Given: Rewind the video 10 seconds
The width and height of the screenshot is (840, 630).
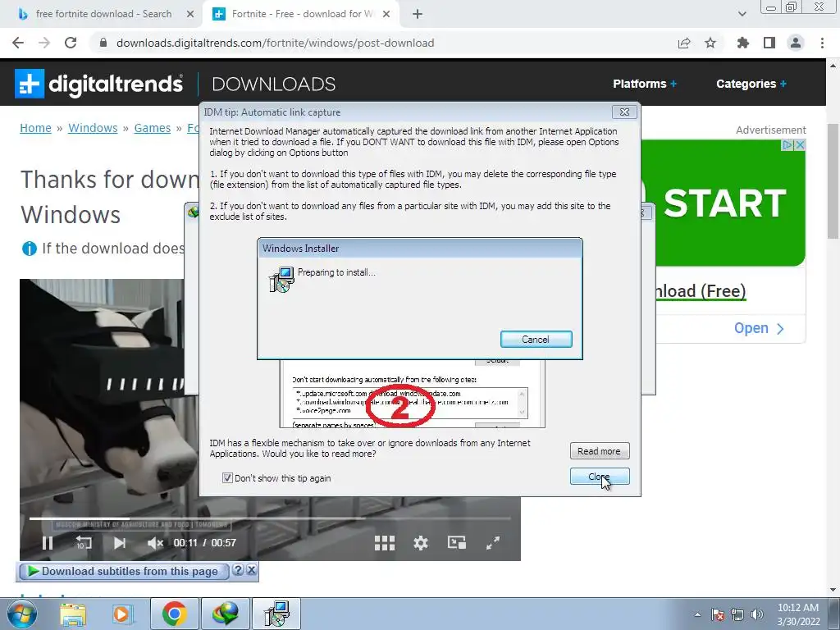Looking at the screenshot, I should [x=83, y=543].
